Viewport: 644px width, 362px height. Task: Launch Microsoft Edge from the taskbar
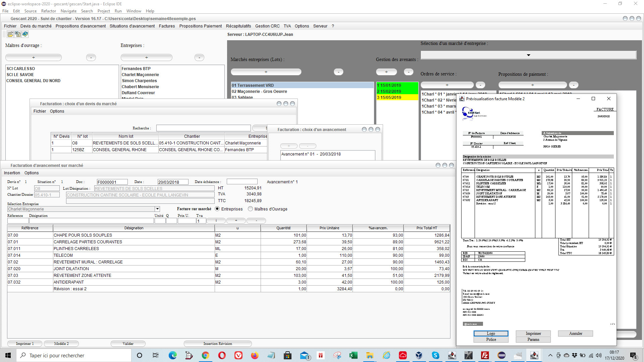[172, 355]
